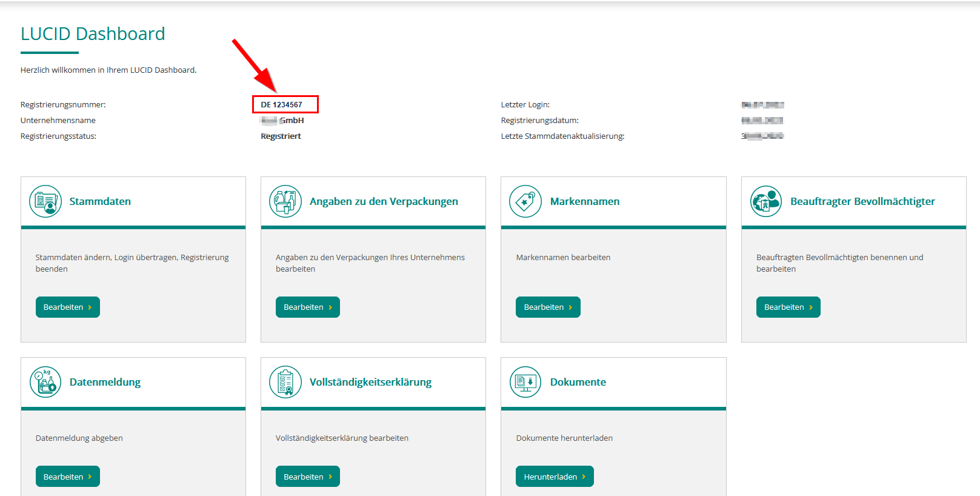Image resolution: width=980 pixels, height=496 pixels.
Task: Click the registration number DE 1234567
Action: 281,104
